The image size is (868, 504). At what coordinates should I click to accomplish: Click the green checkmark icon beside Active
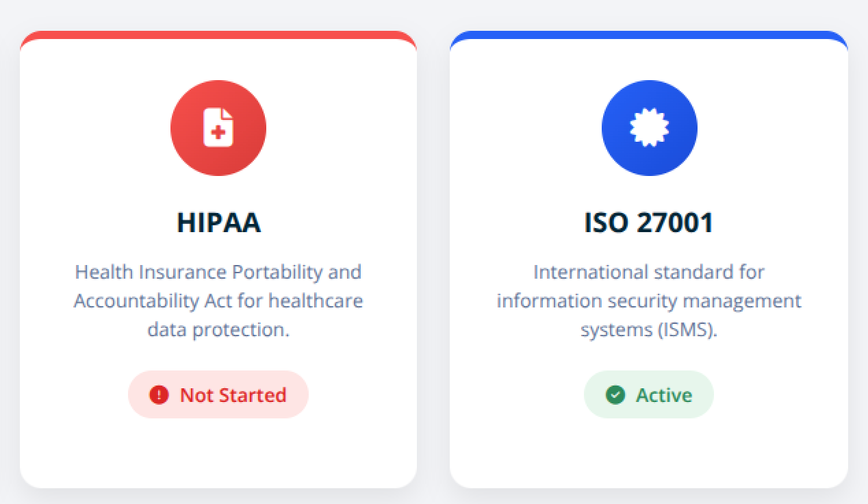click(x=615, y=395)
